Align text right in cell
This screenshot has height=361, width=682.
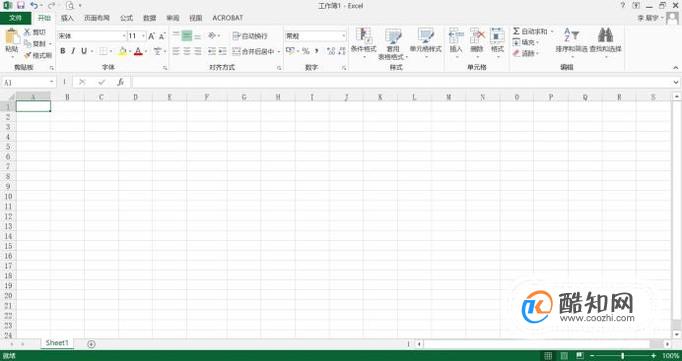pyautogui.click(x=197, y=51)
